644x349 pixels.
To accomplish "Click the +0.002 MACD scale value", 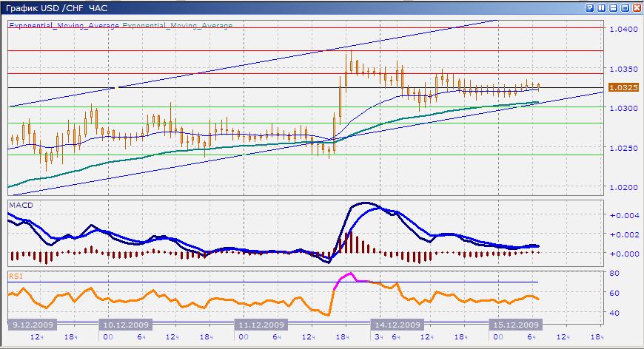I will click(x=625, y=234).
